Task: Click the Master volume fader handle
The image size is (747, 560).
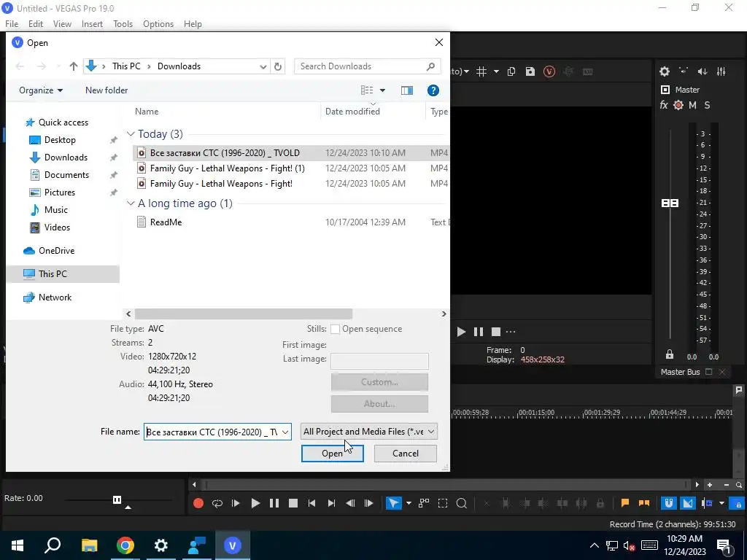Action: [x=670, y=203]
